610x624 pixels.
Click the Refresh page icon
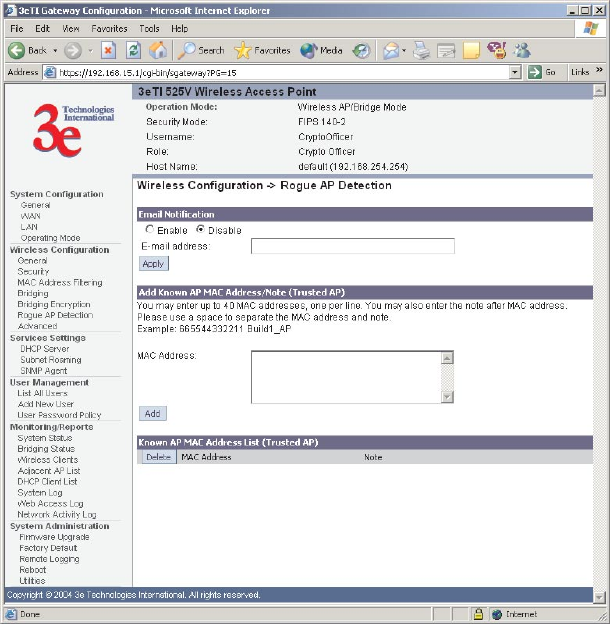(133, 51)
